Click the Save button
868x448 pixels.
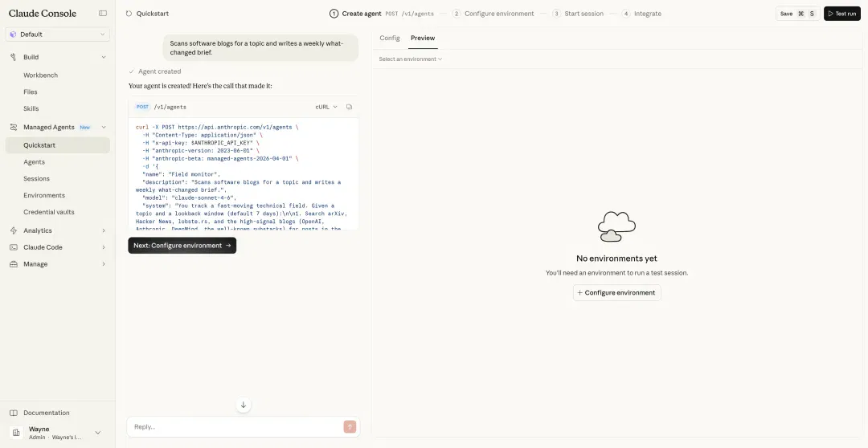pos(797,14)
